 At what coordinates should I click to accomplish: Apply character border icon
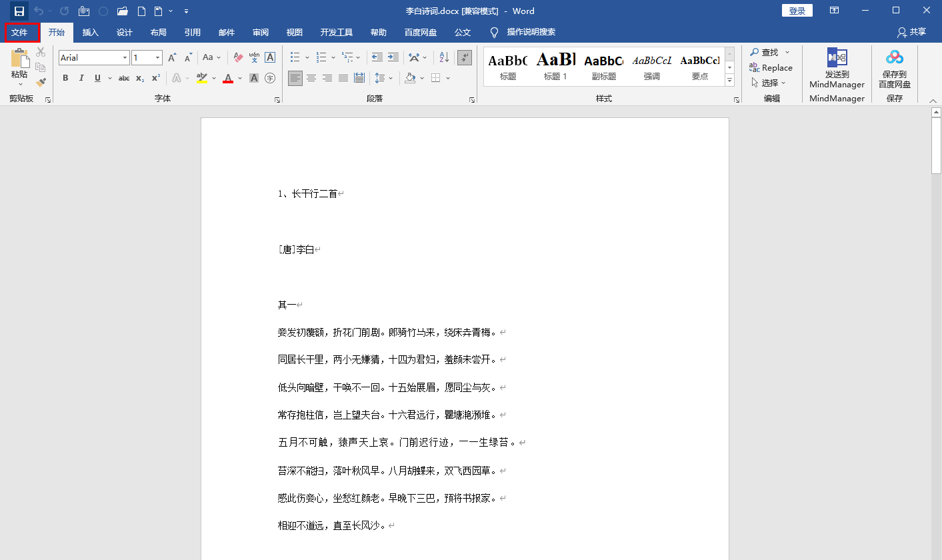tap(270, 57)
